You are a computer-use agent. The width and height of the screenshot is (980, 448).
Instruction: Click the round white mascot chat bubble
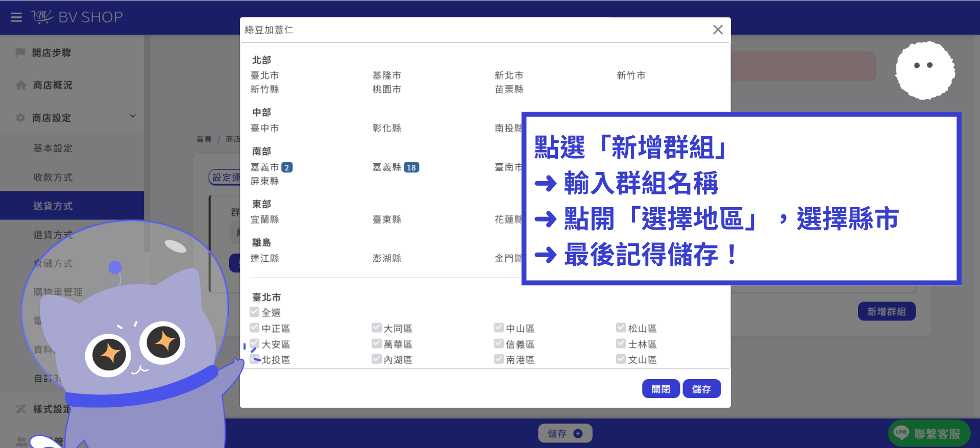click(925, 70)
